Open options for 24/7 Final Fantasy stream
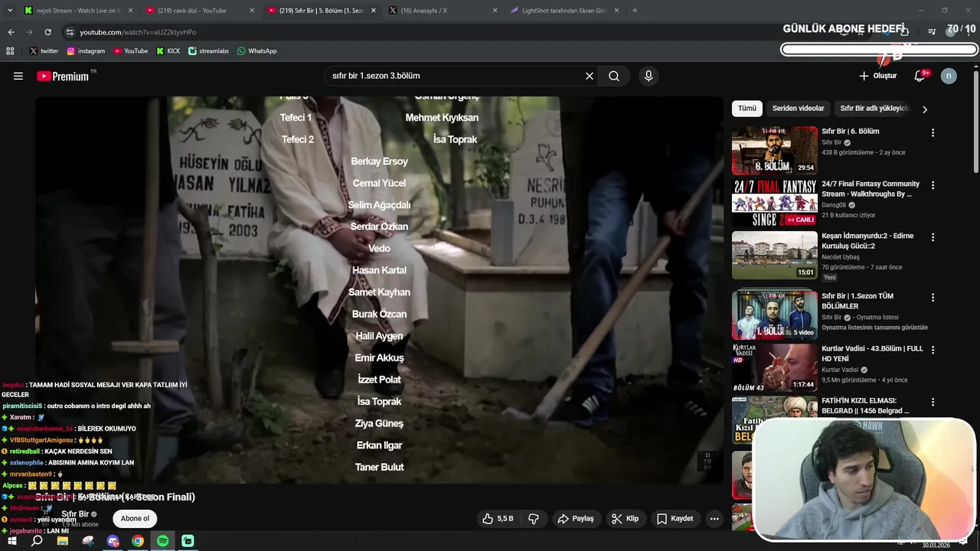980x551 pixels. coord(933,185)
